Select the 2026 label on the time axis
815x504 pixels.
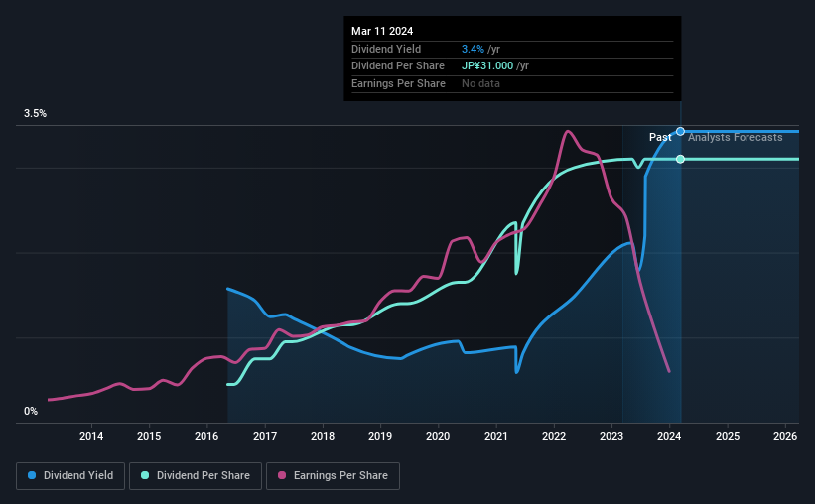point(785,436)
